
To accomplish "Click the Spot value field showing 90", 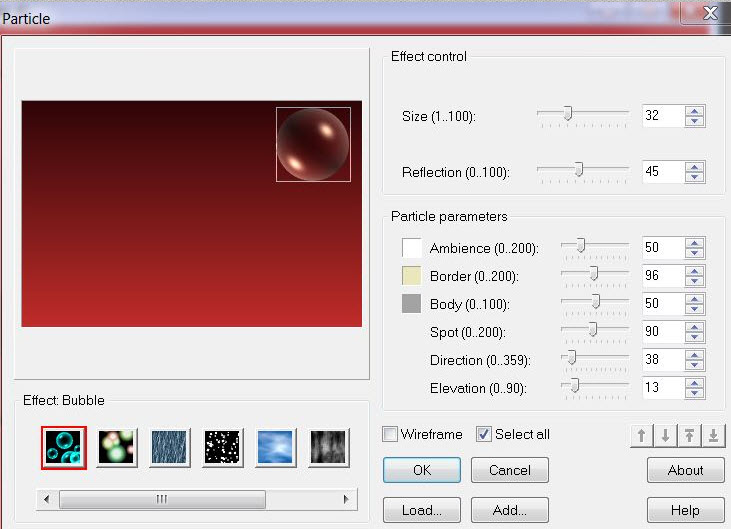I will (663, 331).
